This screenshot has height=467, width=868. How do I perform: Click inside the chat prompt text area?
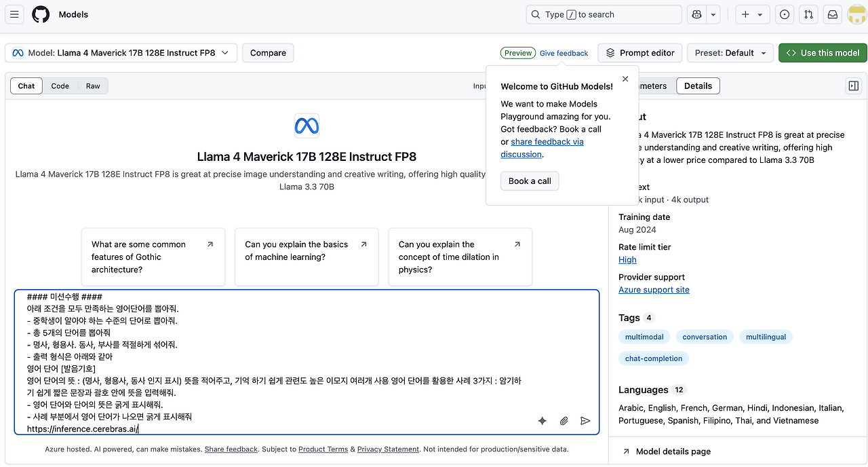[307, 362]
